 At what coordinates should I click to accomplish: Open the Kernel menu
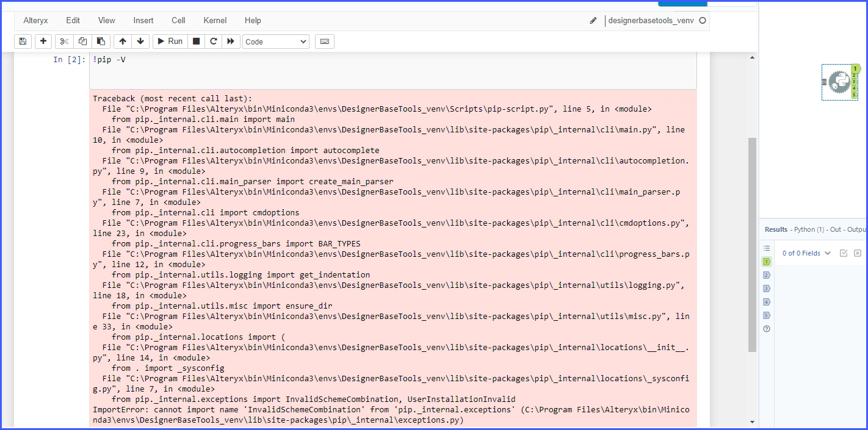(215, 20)
